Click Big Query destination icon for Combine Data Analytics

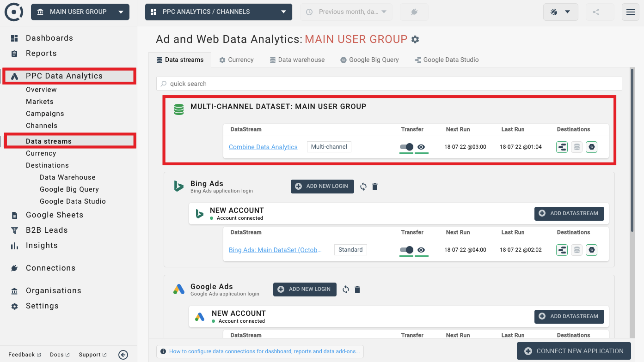592,147
